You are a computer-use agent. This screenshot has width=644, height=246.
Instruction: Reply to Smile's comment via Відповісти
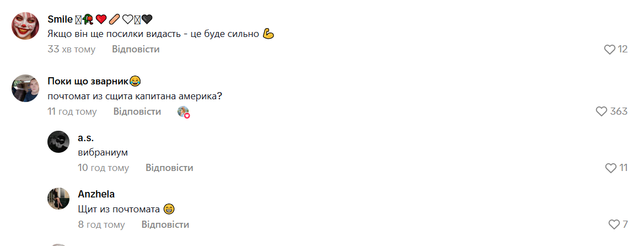pyautogui.click(x=136, y=49)
